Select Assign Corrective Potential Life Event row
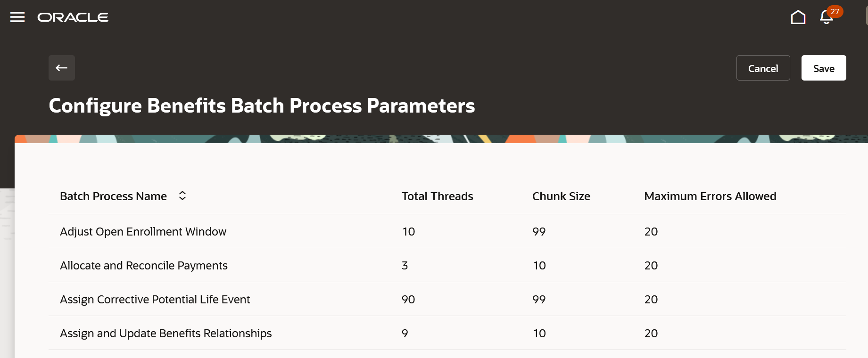 447,299
